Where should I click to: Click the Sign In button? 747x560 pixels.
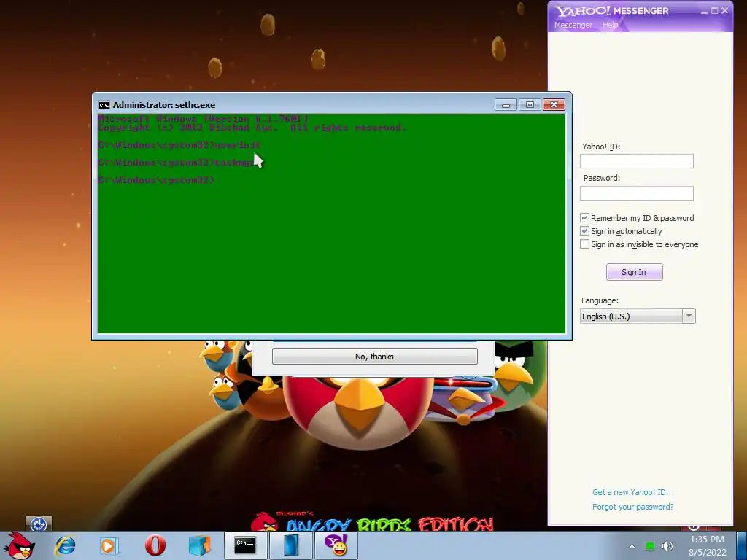point(634,272)
